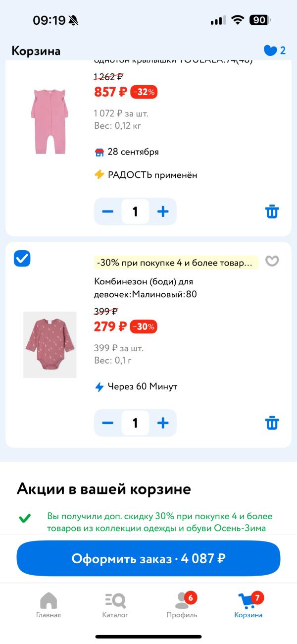
Task: Increase pink jumpsuit quantity with plus
Action: tap(163, 212)
